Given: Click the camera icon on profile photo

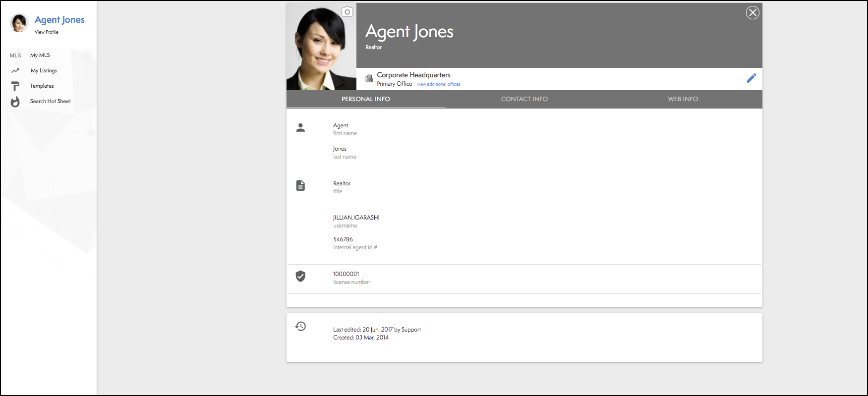Looking at the screenshot, I should click(347, 12).
